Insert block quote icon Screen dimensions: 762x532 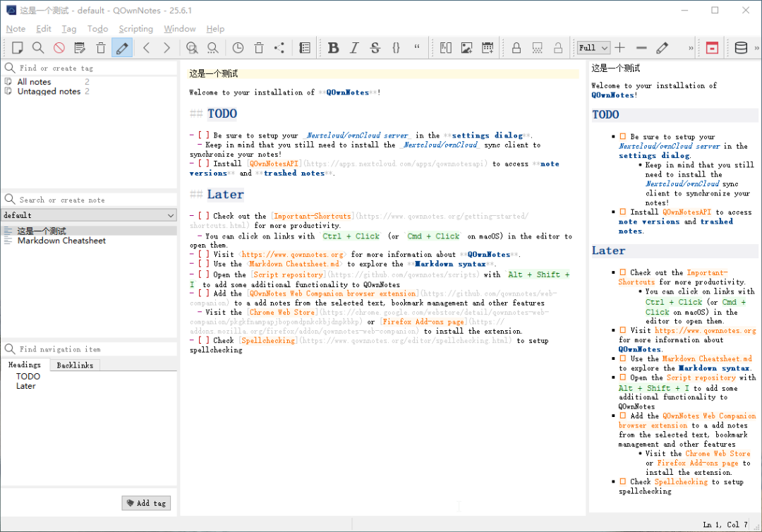click(x=417, y=47)
